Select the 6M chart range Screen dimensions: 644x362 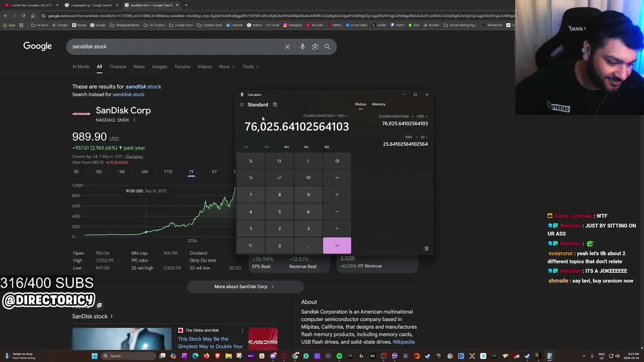144,172
